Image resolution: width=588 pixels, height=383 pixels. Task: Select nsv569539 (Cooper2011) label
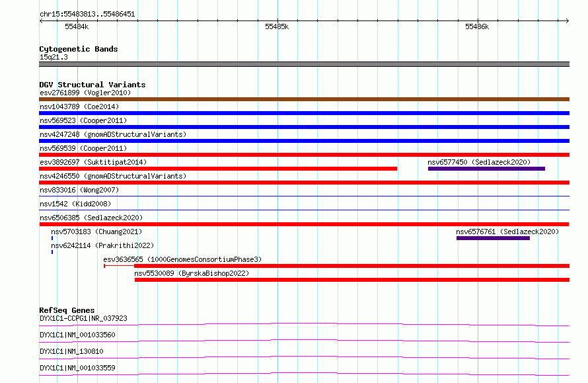[x=83, y=148]
